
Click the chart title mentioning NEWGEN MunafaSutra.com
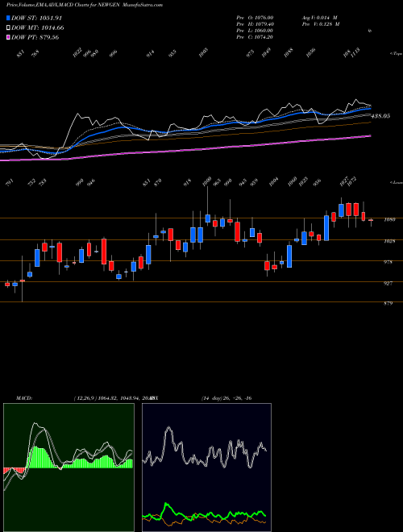(x=84, y=5)
